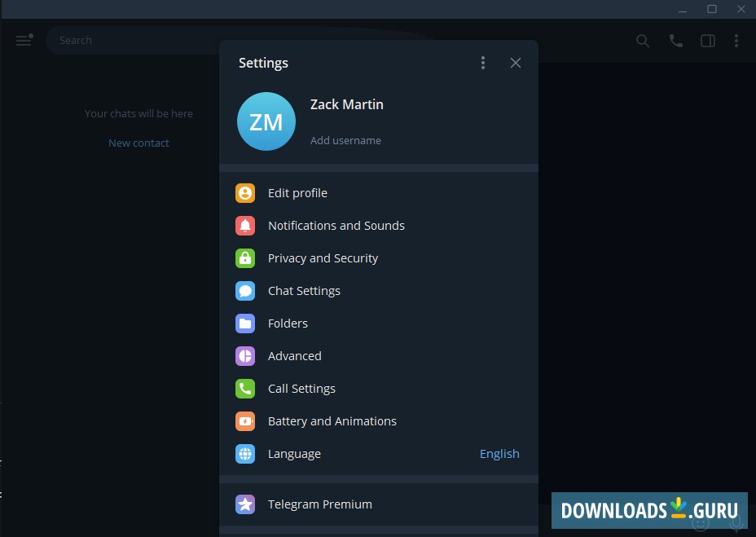Screen dimensions: 756x537
Task: Click the Add username link
Action: 345,140
